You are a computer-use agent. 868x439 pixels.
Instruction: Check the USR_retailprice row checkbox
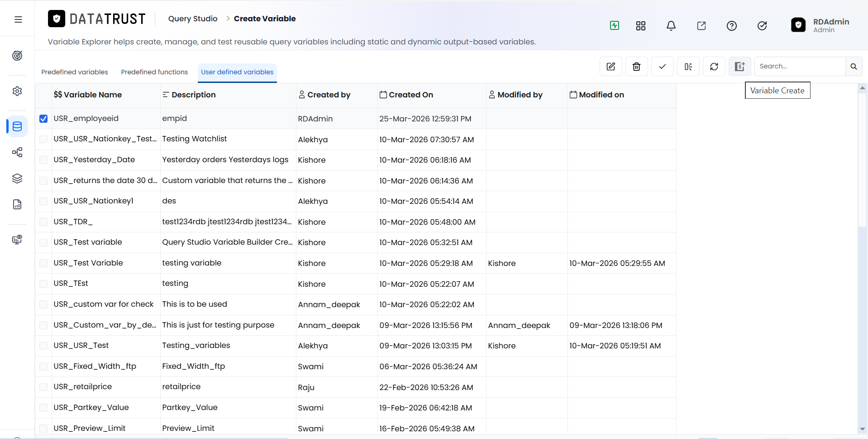point(43,387)
